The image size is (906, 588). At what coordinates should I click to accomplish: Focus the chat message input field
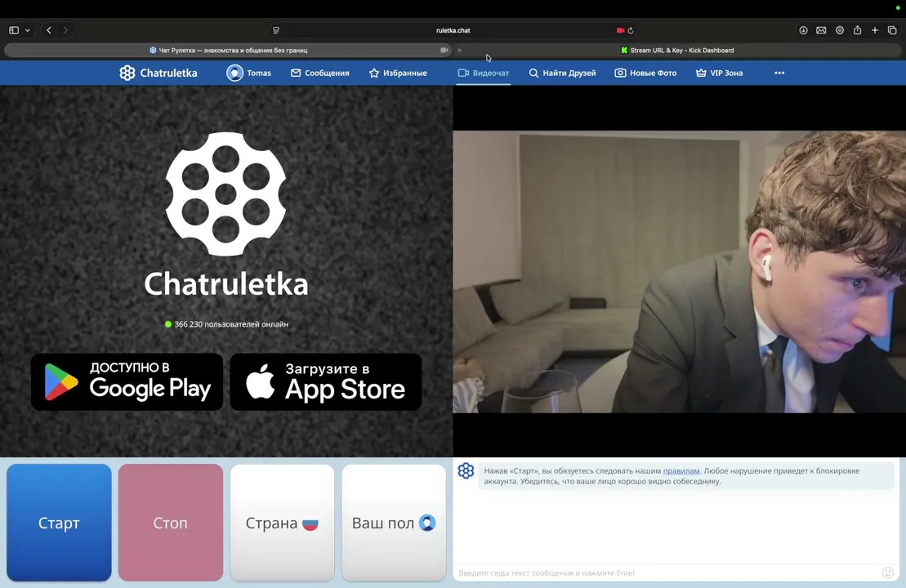click(667, 573)
